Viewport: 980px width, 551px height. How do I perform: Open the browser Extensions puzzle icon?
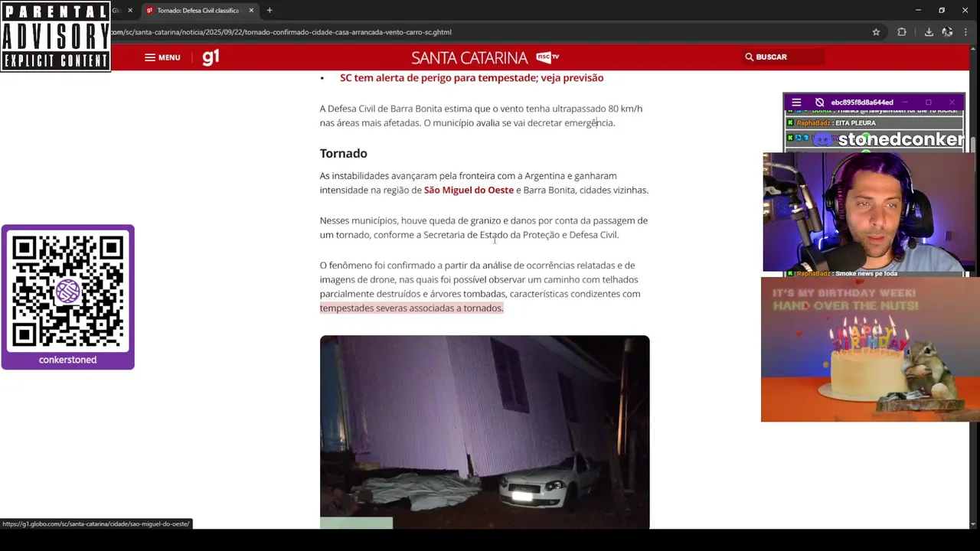[902, 32]
